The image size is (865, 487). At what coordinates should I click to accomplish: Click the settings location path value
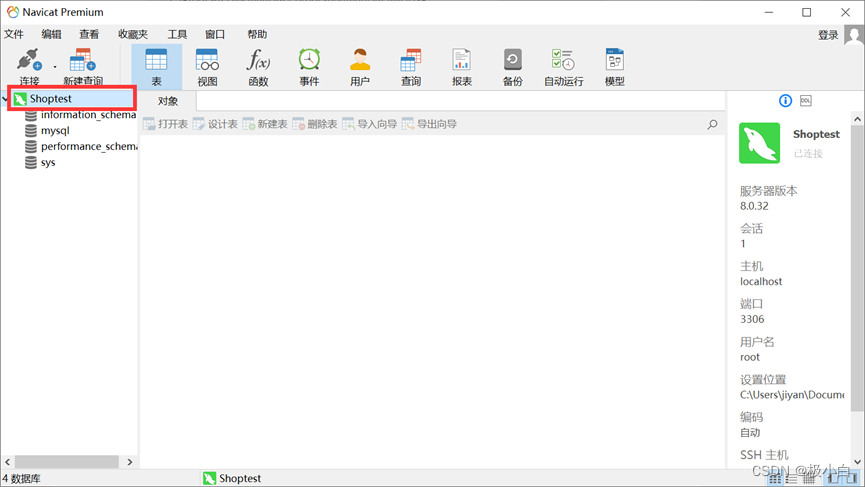coord(792,395)
